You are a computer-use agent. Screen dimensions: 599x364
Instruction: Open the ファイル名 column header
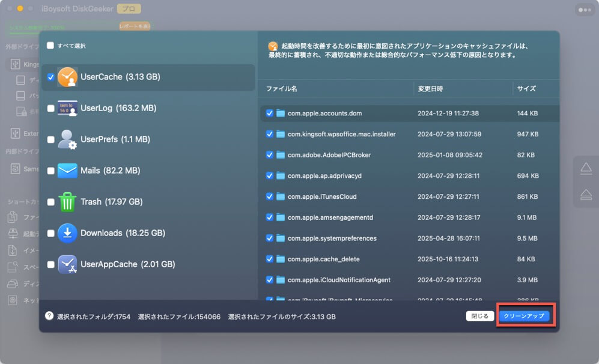tap(282, 88)
